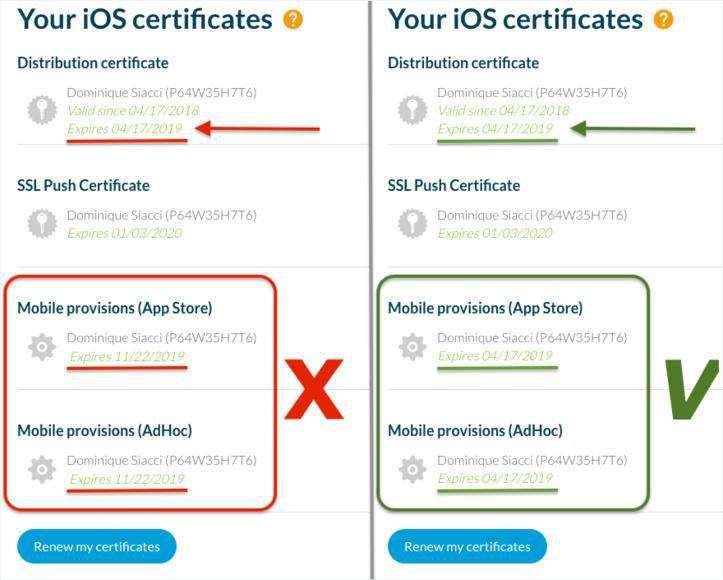723x580 pixels.
Task: Click right panel App Store provision gear icon
Action: [412, 347]
